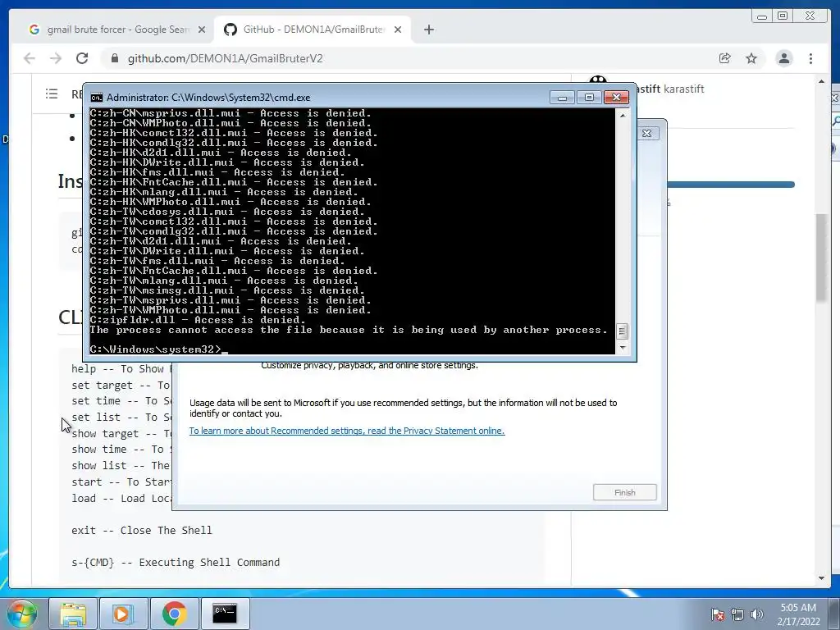840x630 pixels.
Task: Click GitHub page vertical scrollbar thumb
Action: (821, 257)
